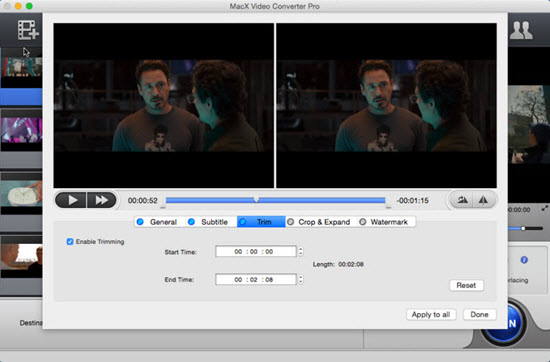Click the blue RUN button behind the dialog
Screen dimensions: 550x362
[513, 323]
